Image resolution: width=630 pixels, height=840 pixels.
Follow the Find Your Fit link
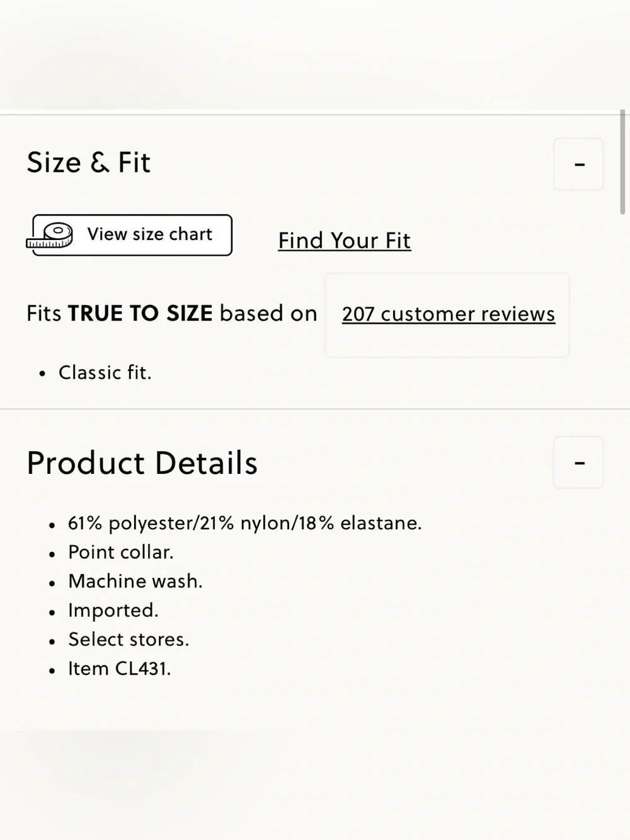tap(345, 240)
